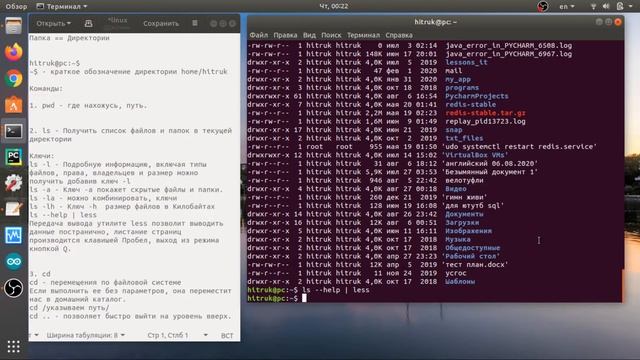
Task: Open the Поиск menu in terminal
Action: 331,35
